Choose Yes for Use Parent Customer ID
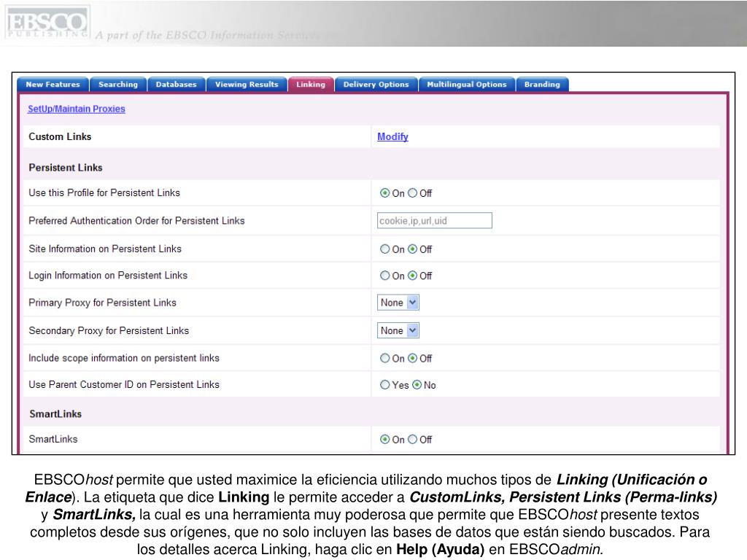 (384, 385)
